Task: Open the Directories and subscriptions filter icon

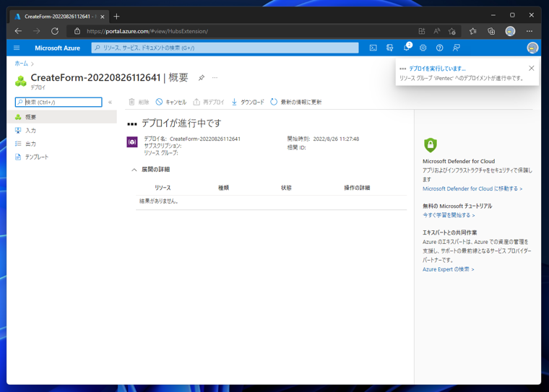Action: (x=389, y=48)
